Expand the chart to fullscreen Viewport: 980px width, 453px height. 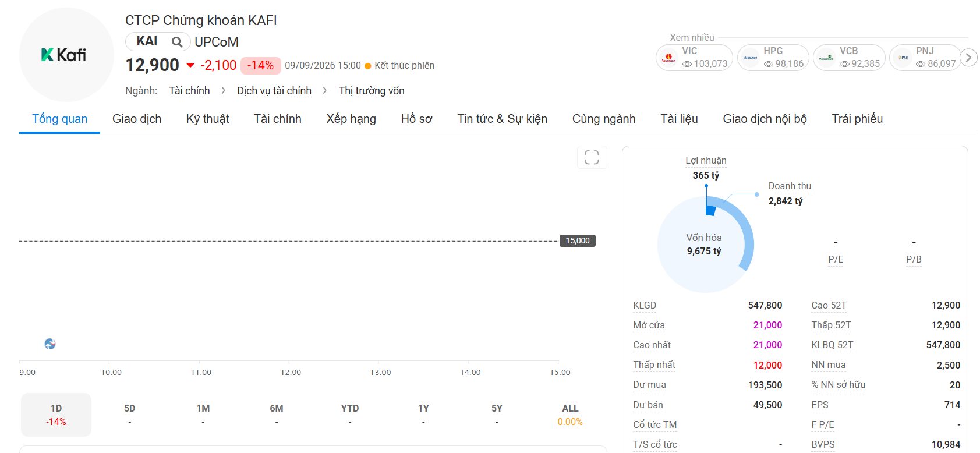[592, 157]
